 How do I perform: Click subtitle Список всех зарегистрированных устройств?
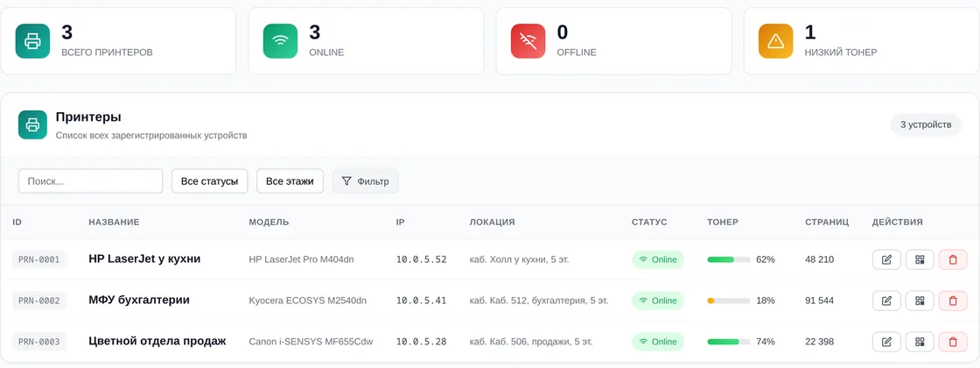(x=151, y=135)
